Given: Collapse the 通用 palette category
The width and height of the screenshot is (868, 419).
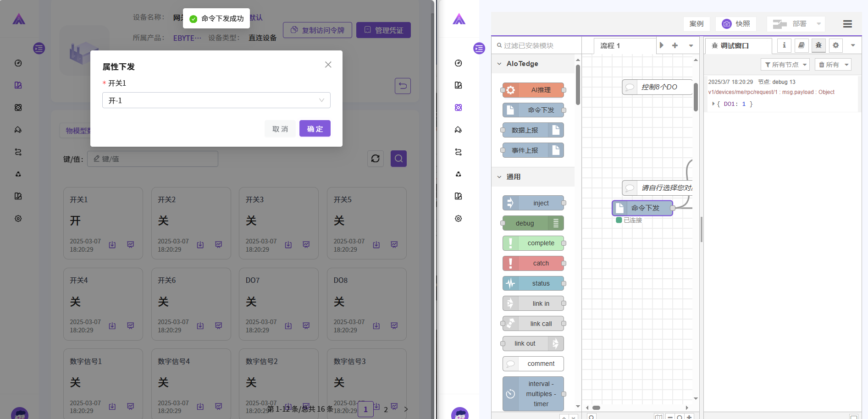Looking at the screenshot, I should point(500,177).
